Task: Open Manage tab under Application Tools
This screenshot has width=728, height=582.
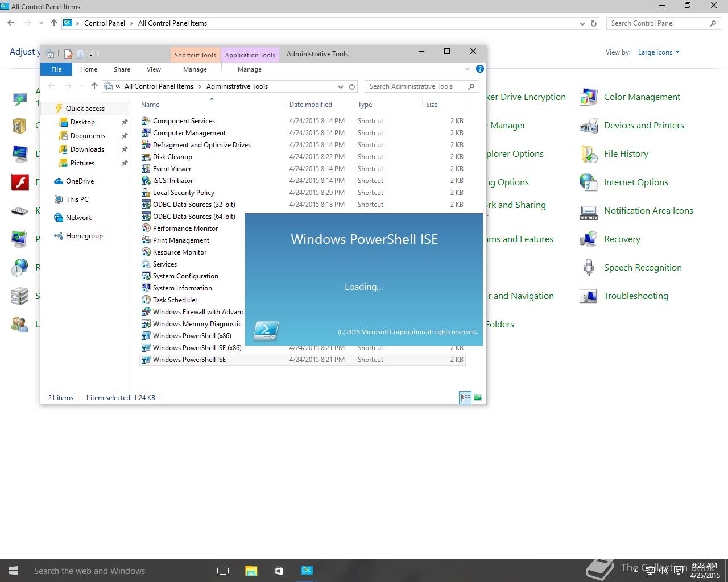Action: click(x=250, y=69)
